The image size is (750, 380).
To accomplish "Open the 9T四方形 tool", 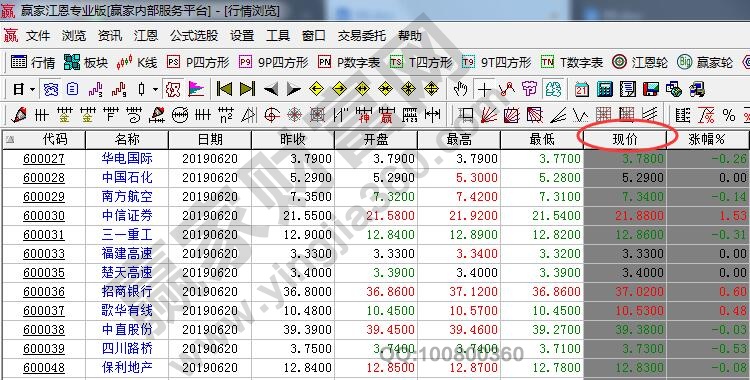I will (x=496, y=62).
